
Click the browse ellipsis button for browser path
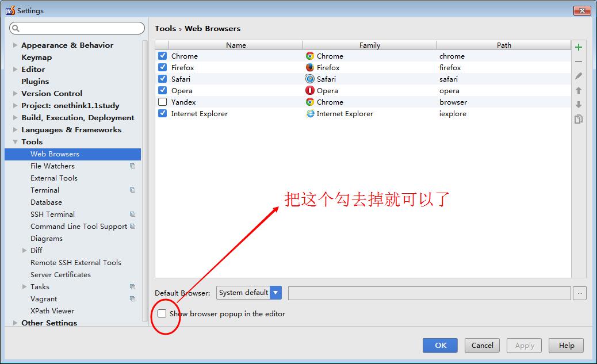[580, 293]
